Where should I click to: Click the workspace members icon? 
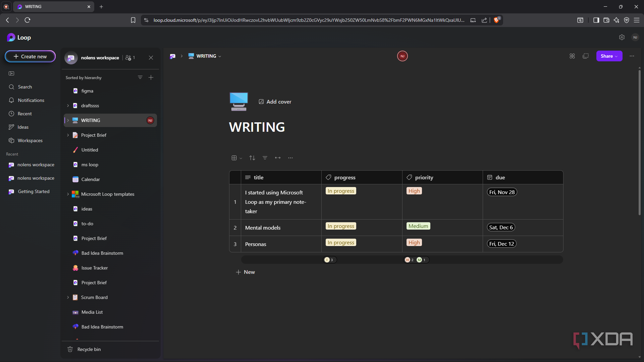pyautogui.click(x=130, y=58)
